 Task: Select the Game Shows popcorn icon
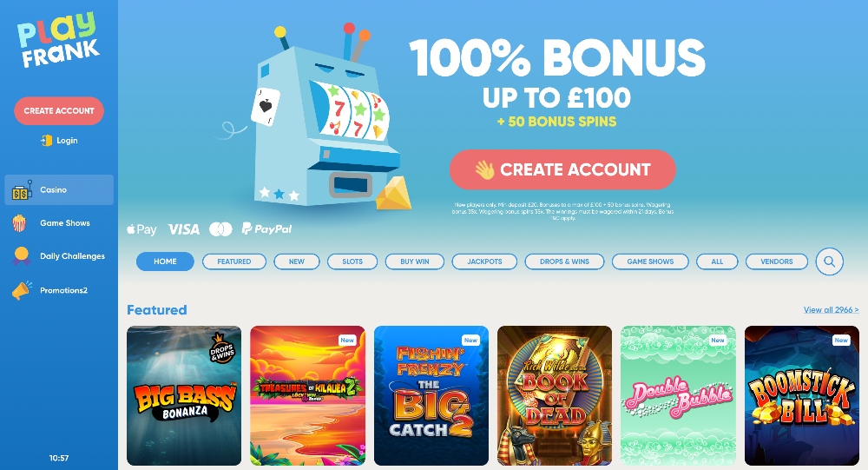19,222
